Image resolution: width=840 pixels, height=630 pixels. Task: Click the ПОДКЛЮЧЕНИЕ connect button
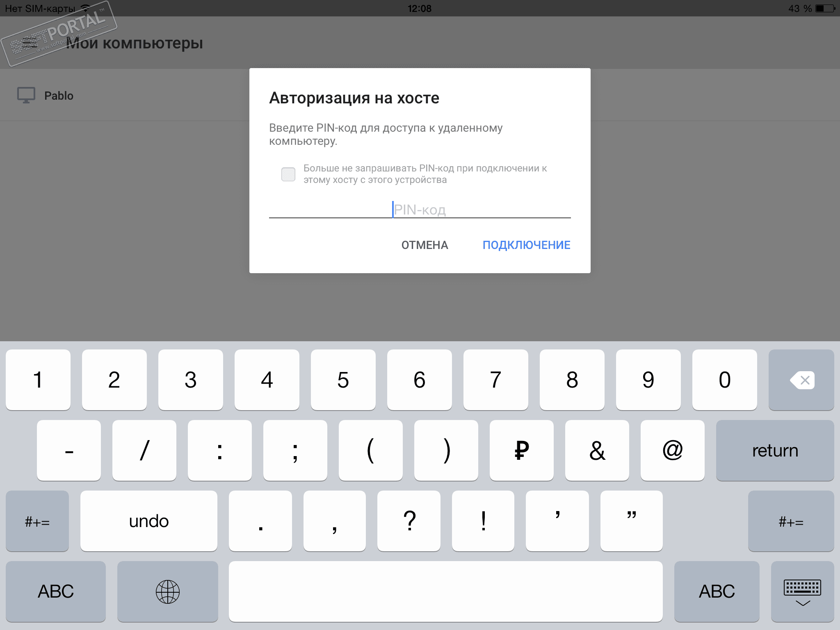click(x=526, y=245)
